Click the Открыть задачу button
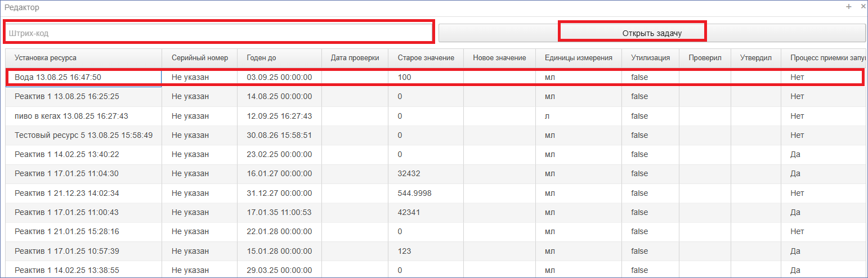The width and height of the screenshot is (868, 278). (x=652, y=33)
